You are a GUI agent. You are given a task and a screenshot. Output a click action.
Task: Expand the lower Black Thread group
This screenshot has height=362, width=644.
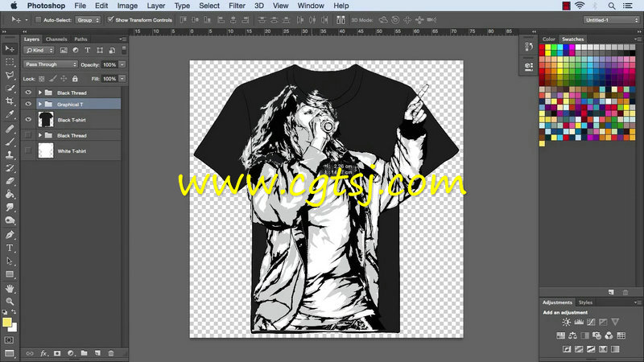(x=40, y=135)
